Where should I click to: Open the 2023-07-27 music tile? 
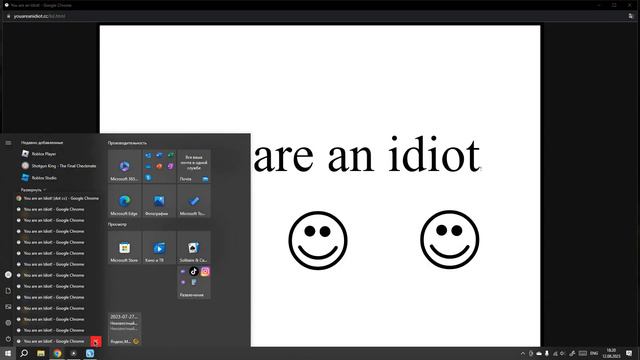pos(124,329)
